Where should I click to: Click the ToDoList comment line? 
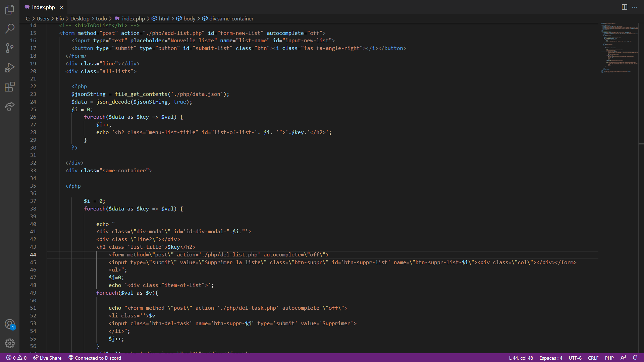tap(99, 25)
